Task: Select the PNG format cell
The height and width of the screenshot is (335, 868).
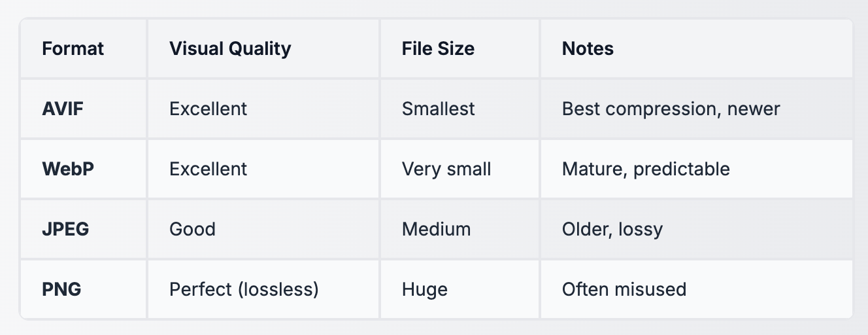Action: pyautogui.click(x=61, y=289)
